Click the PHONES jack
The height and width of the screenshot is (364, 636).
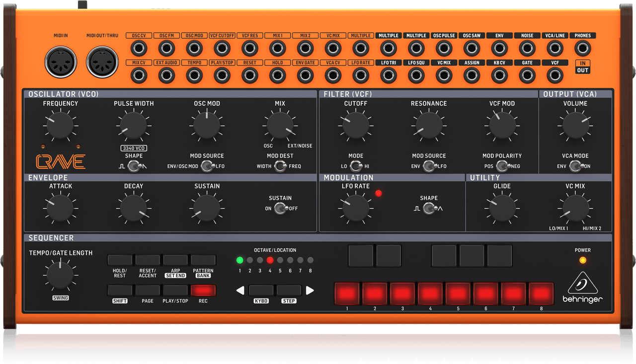pos(583,48)
